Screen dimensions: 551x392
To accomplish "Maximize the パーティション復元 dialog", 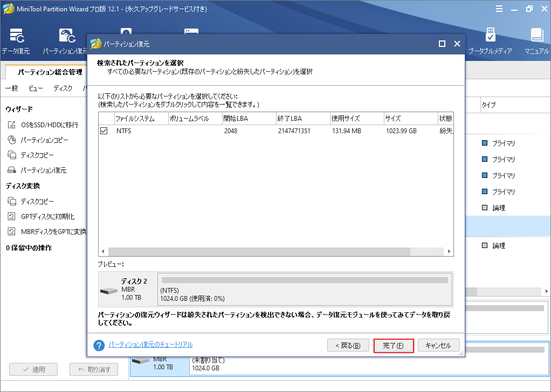I will [442, 44].
